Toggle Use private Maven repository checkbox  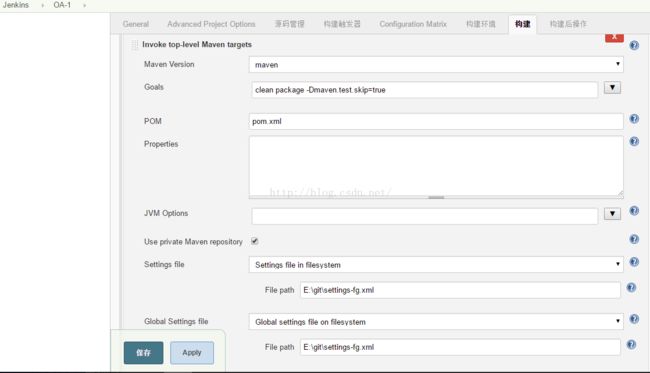[x=255, y=241]
